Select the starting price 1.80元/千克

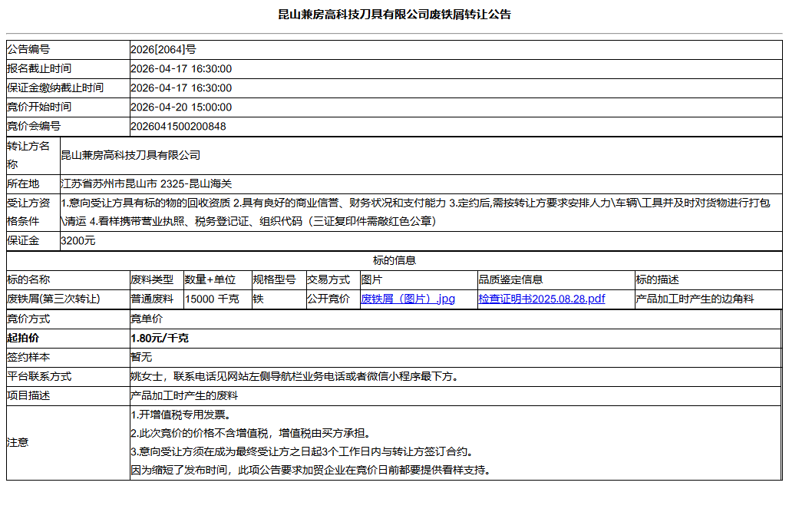(160, 339)
